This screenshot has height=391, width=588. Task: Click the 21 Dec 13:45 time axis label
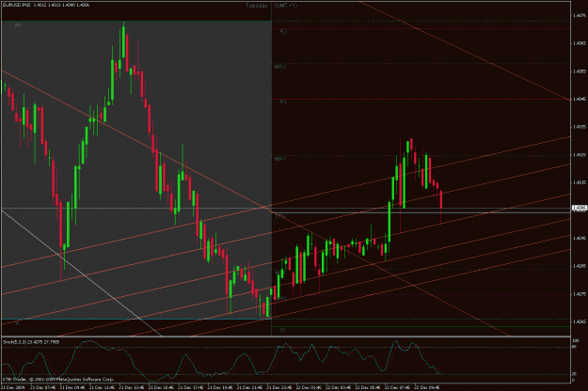point(132,387)
